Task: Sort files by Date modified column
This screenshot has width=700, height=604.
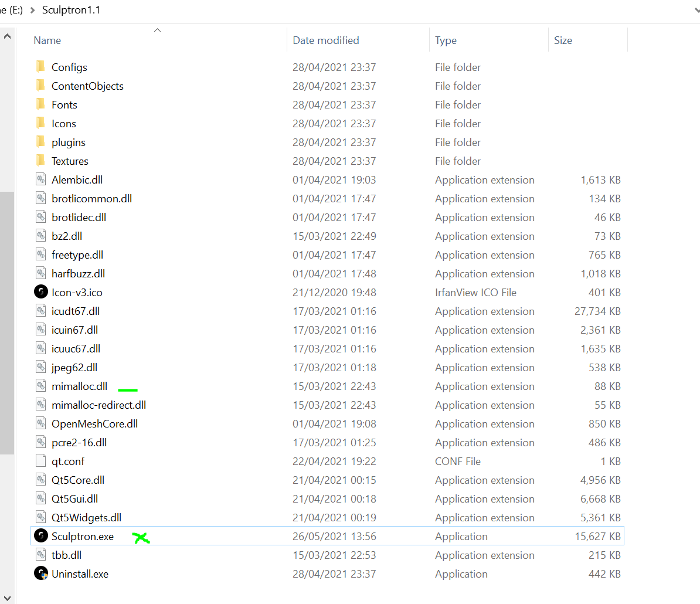Action: pos(325,40)
